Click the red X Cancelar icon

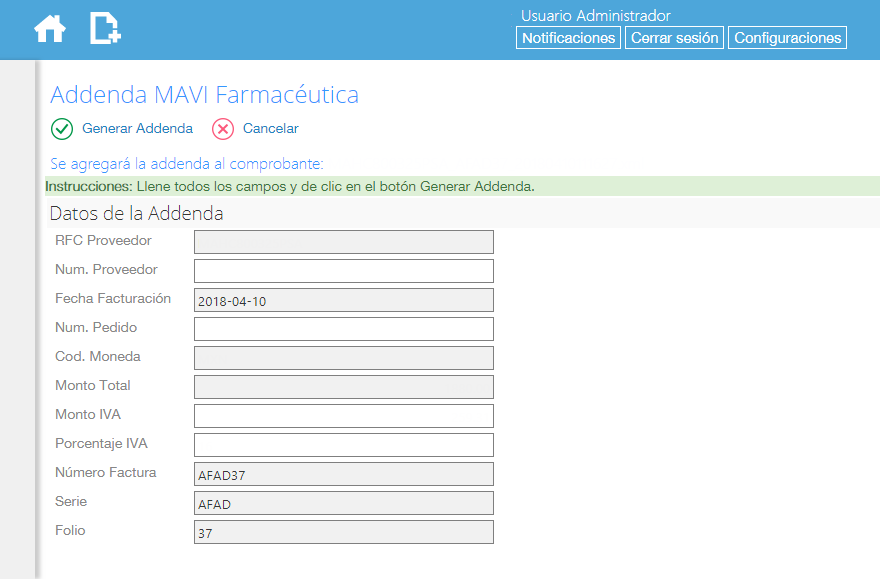223,129
